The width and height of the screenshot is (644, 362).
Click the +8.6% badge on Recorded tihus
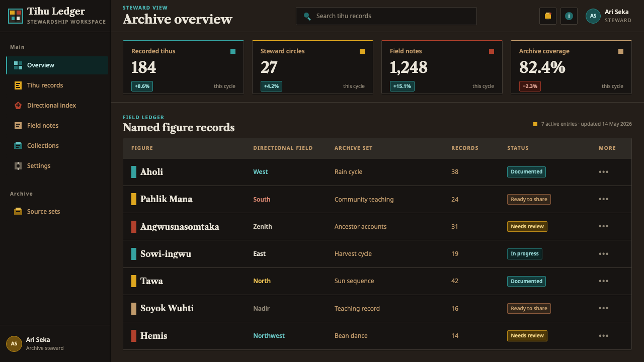coord(142,86)
